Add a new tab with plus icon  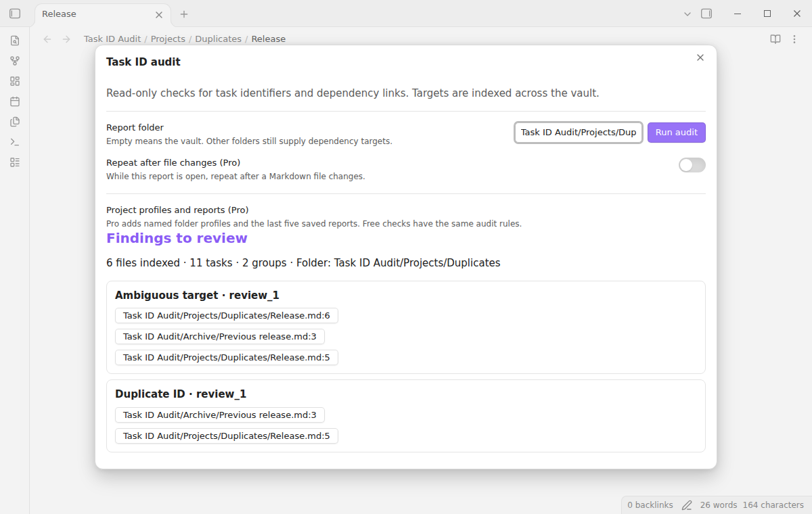[184, 14]
